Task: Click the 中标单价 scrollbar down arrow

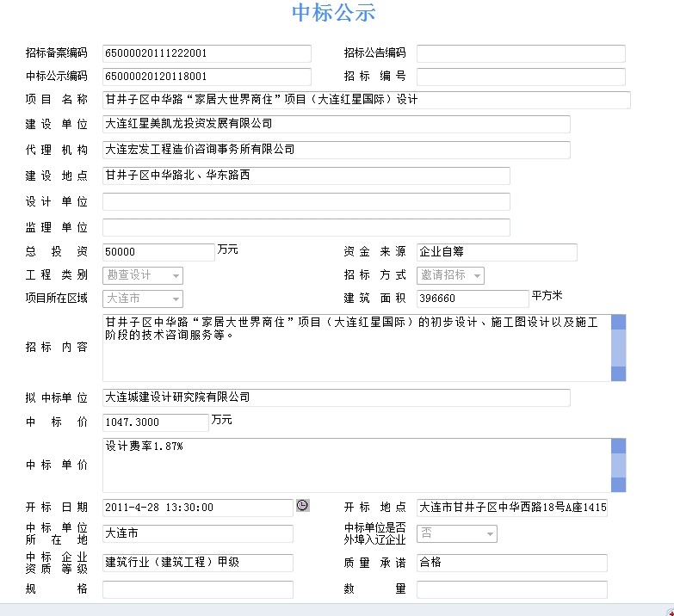Action: pyautogui.click(x=619, y=484)
